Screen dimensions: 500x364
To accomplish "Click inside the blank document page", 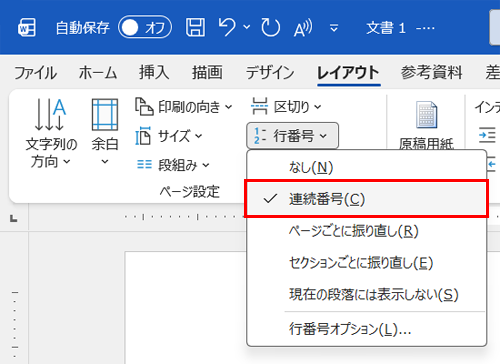I will [185, 308].
